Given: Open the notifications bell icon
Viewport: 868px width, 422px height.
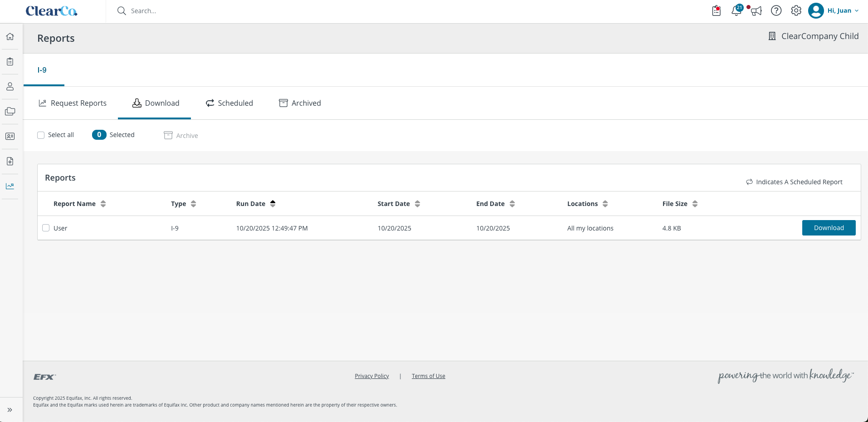Looking at the screenshot, I should pos(736,10).
